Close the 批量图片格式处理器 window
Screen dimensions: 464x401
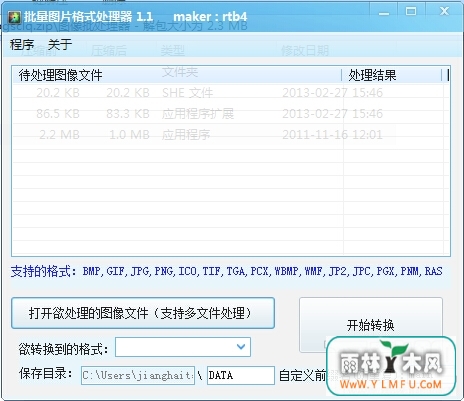click(x=444, y=11)
